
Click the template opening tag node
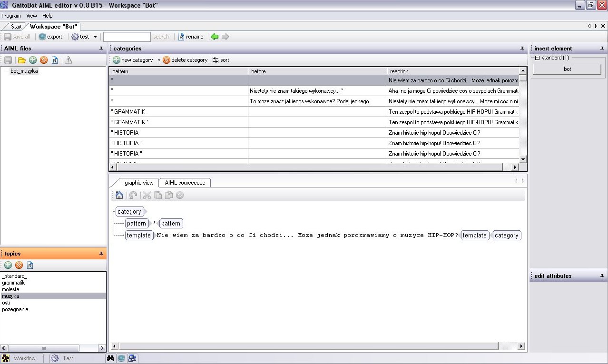[139, 236]
